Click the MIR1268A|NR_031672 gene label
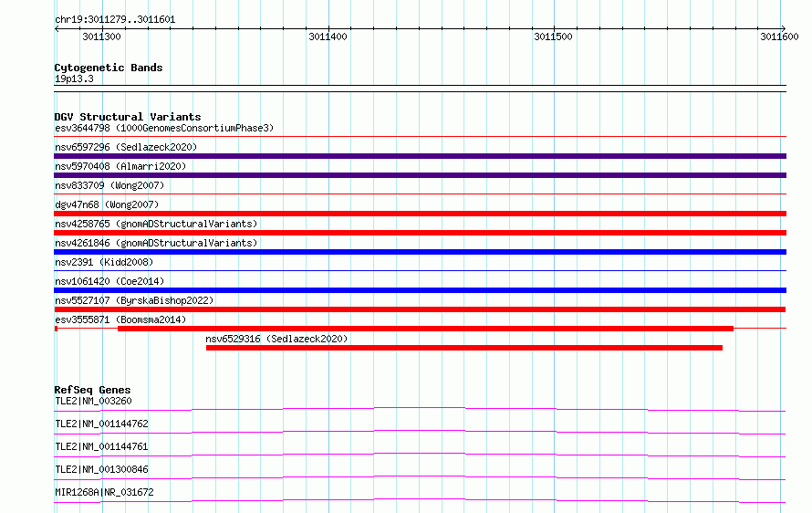 tap(104, 492)
